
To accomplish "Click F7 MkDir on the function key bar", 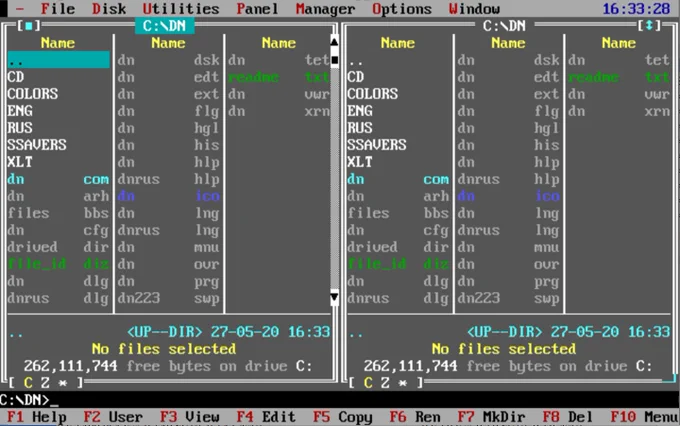I will pos(491,417).
